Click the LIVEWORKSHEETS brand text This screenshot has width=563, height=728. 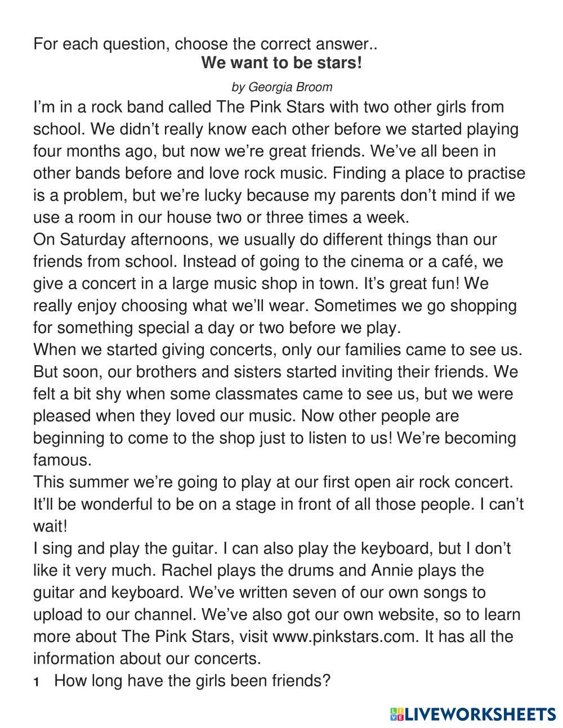pyautogui.click(x=480, y=714)
